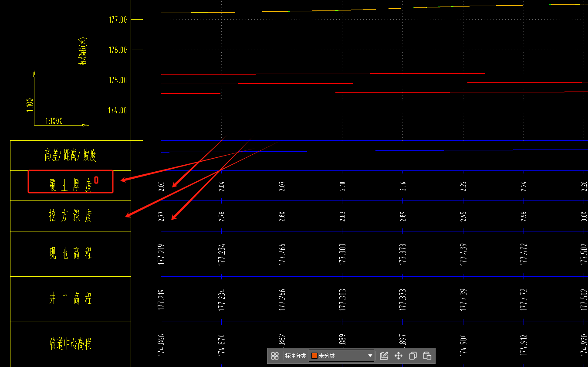This screenshot has width=588, height=367.
Task: Select cover thickness value 2.04
Action: pos(222,186)
